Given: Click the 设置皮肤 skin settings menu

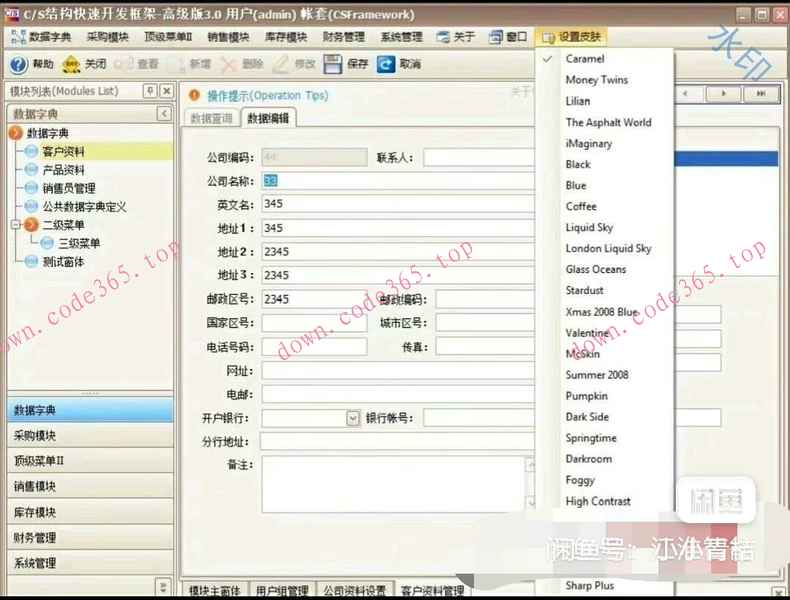Looking at the screenshot, I should 571,37.
